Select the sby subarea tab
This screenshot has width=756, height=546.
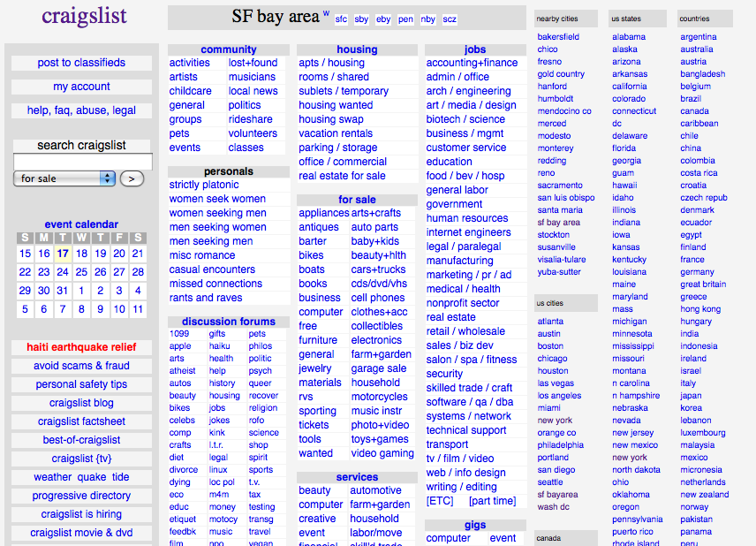click(361, 19)
